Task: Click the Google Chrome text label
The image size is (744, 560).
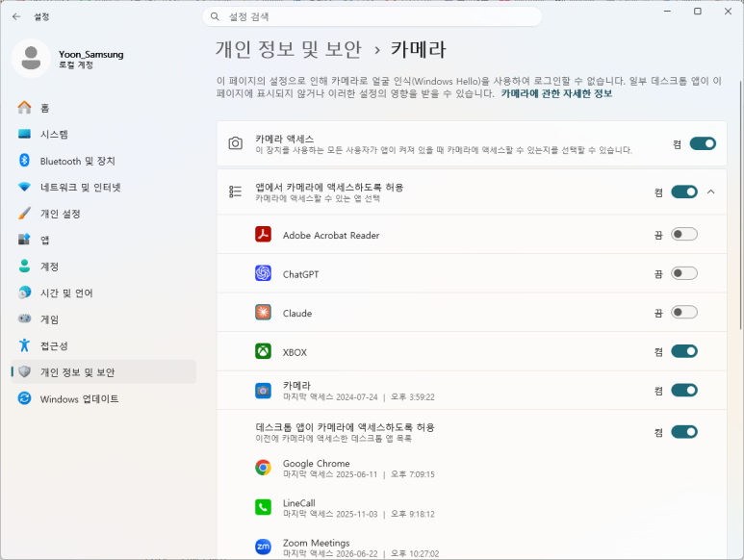Action: [317, 463]
